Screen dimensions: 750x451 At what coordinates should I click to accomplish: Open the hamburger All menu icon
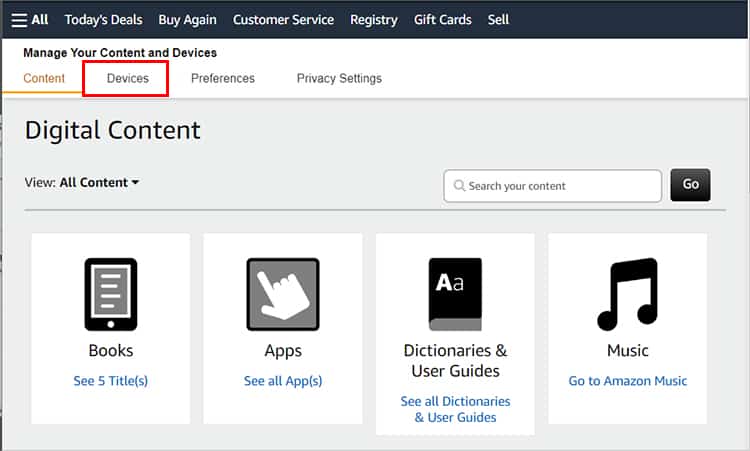click(19, 20)
